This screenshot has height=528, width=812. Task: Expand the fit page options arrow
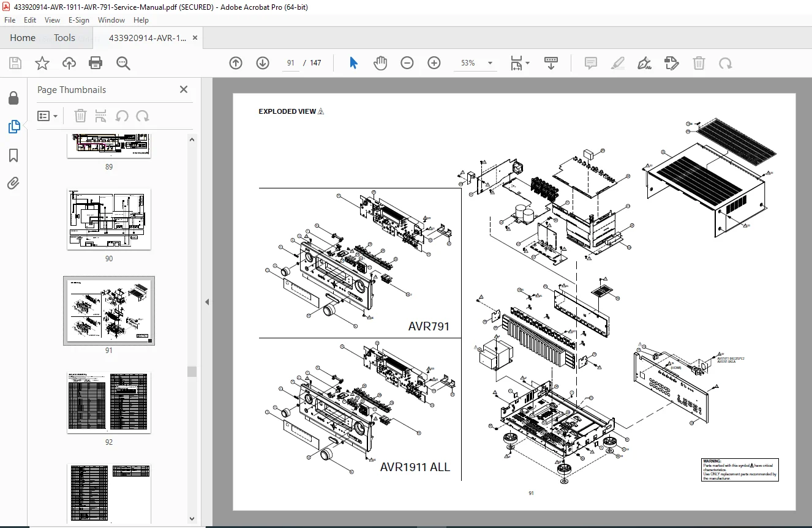tap(527, 63)
